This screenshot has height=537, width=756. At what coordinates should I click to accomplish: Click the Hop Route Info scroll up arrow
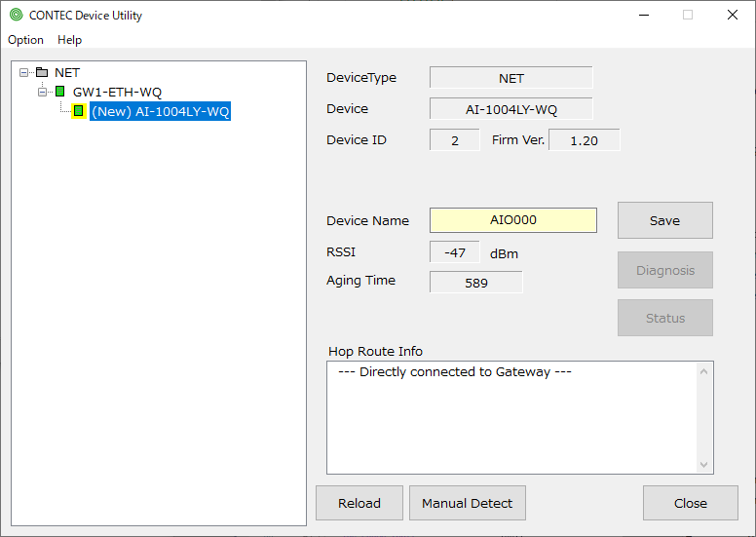point(704,371)
